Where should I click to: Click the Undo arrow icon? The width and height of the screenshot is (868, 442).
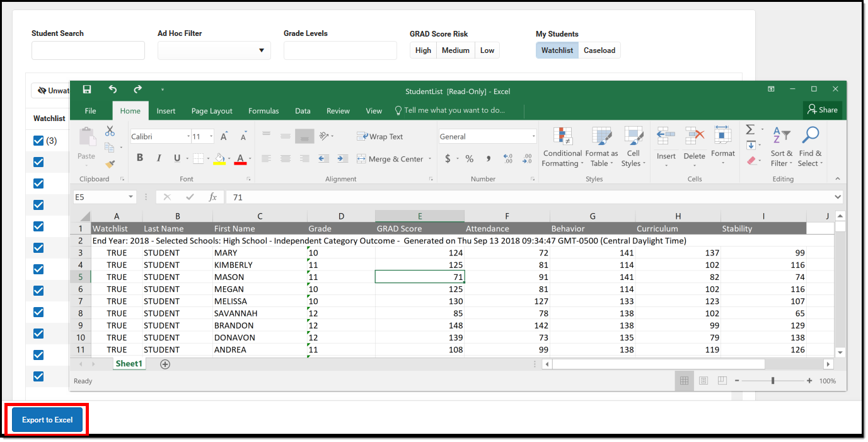point(113,90)
